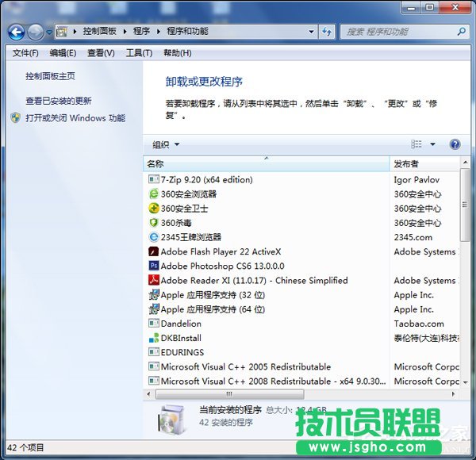Open the 工具(T) menu
The height and width of the screenshot is (460, 476).
(139, 53)
